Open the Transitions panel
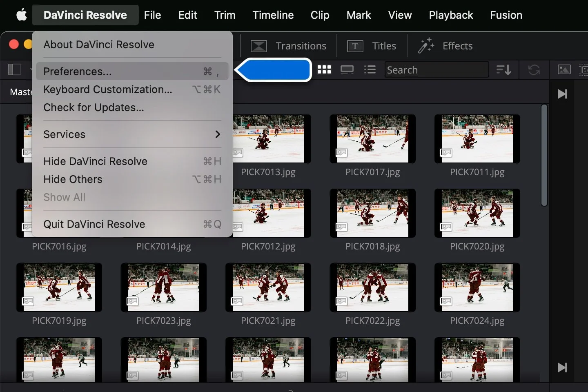 [x=288, y=46]
